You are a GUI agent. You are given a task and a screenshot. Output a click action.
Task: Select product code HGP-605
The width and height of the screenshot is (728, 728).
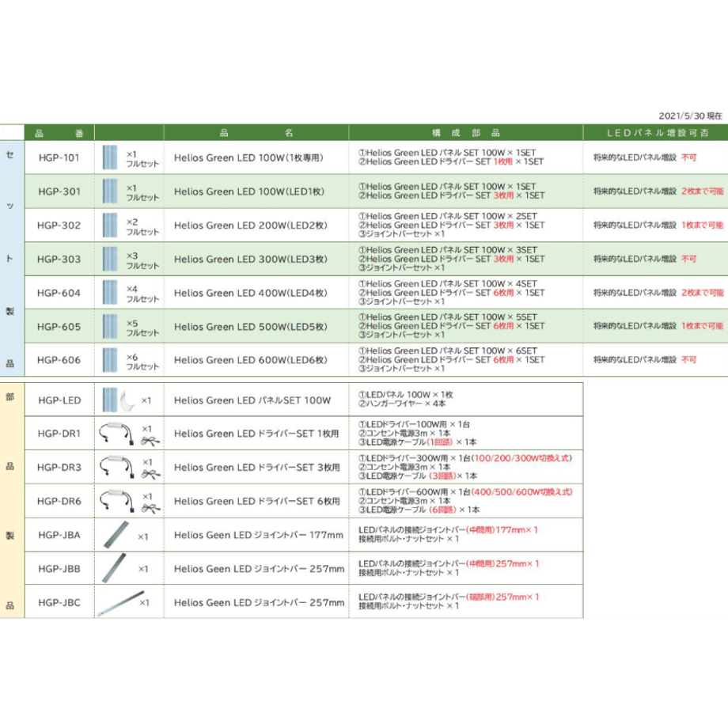point(59,327)
